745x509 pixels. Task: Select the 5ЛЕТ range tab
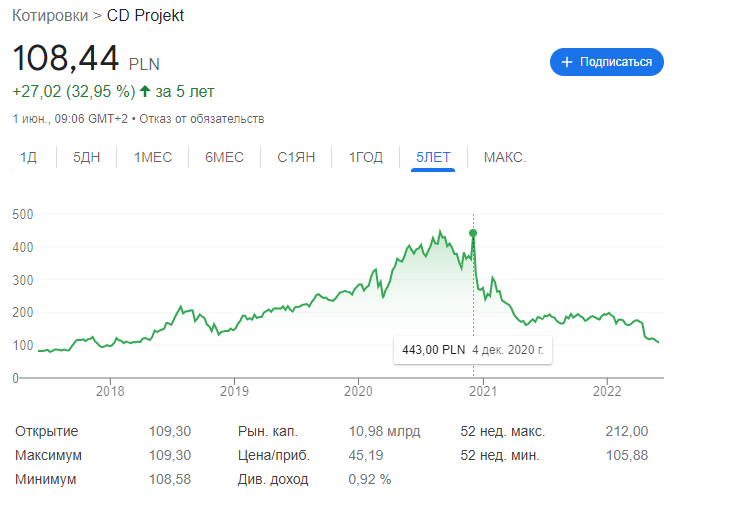coord(433,157)
